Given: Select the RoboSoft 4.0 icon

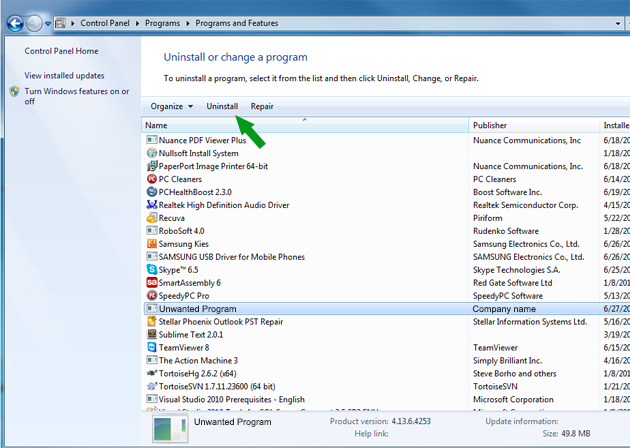Looking at the screenshot, I should pos(151,231).
